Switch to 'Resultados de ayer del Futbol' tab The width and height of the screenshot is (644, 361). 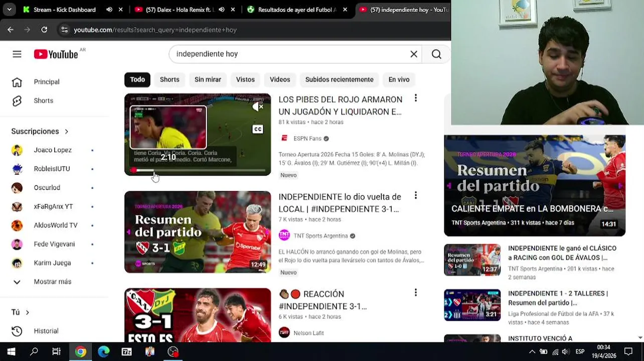297,10
